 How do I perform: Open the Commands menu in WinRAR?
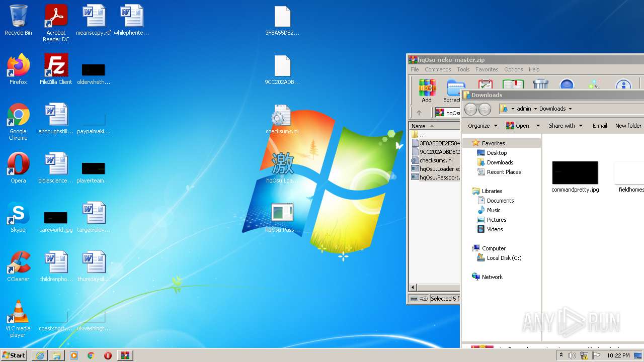point(438,69)
